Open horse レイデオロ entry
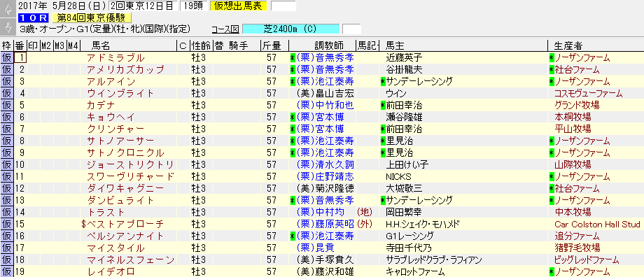The height and width of the screenshot is (277, 644). (111, 271)
